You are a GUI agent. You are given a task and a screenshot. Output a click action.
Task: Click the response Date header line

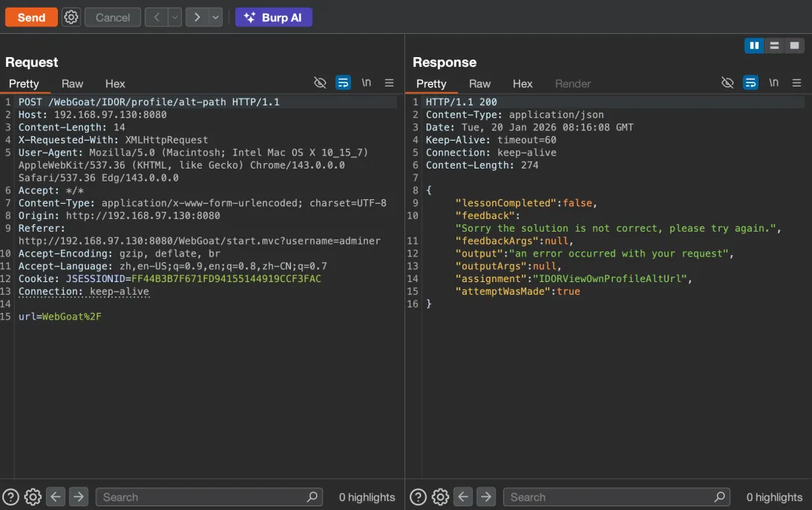click(530, 128)
